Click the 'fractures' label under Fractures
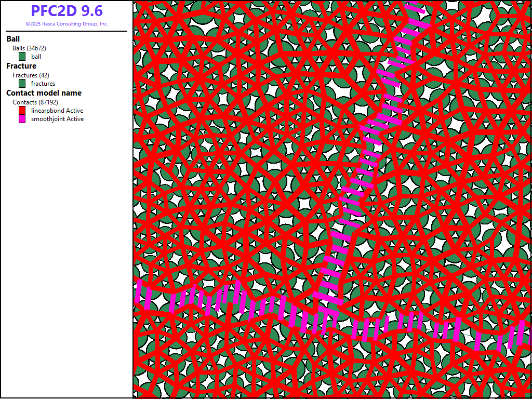The image size is (532, 399). point(43,84)
